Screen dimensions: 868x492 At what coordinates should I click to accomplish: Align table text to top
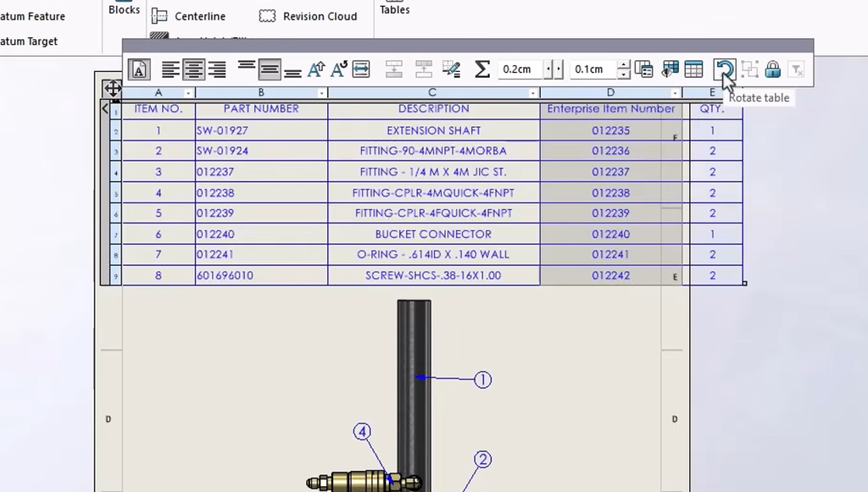pyautogui.click(x=247, y=66)
